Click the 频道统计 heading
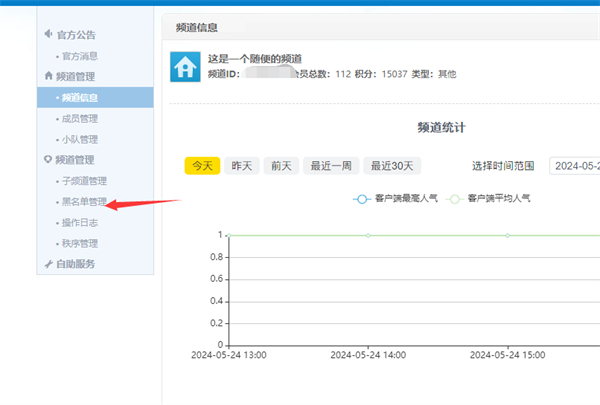Viewport: 600px width, 405px height. tap(441, 127)
